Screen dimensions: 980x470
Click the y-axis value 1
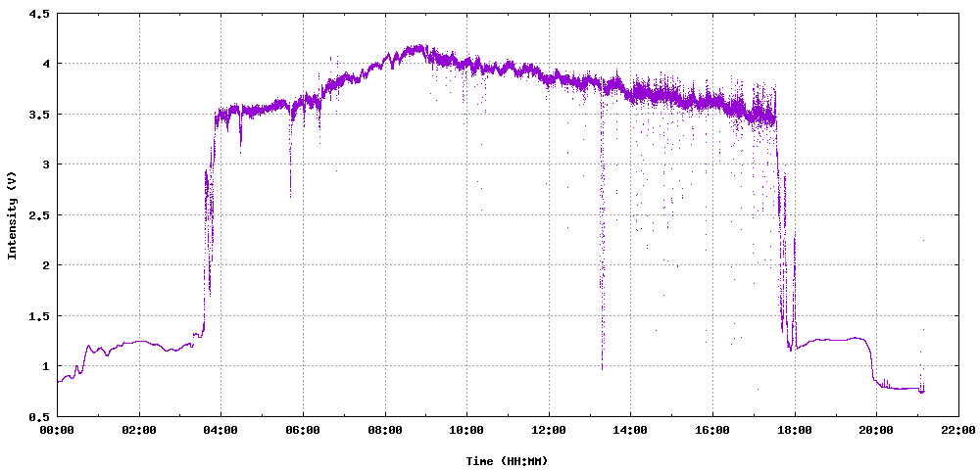click(x=46, y=366)
